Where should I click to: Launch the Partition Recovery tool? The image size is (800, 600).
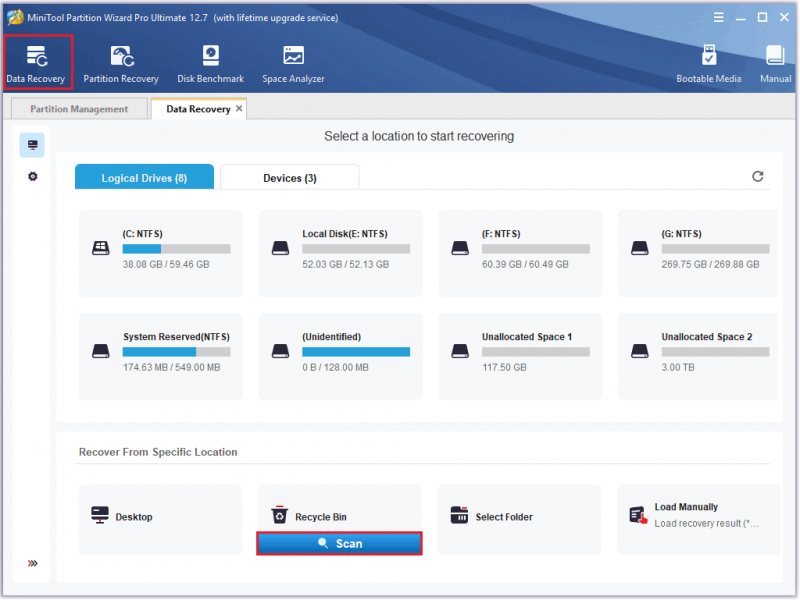[x=121, y=63]
